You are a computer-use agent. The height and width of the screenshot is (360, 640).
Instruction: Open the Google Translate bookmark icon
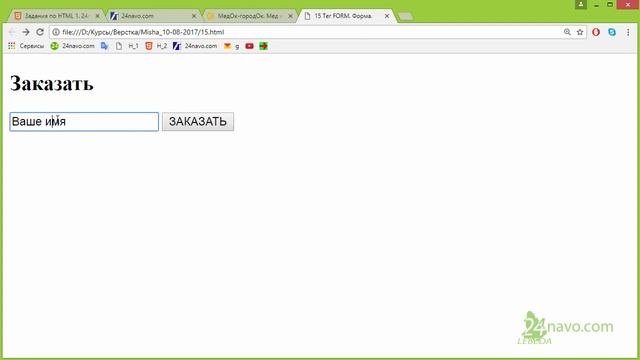[104, 46]
